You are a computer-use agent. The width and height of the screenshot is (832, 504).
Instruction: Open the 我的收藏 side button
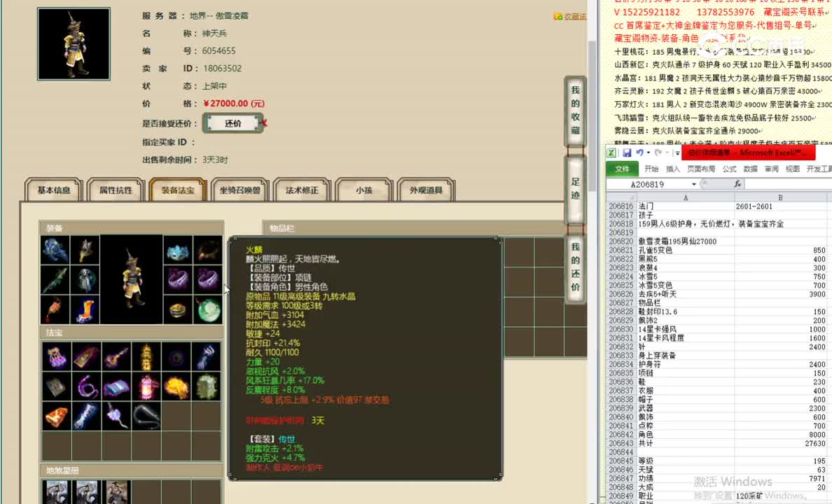point(575,111)
